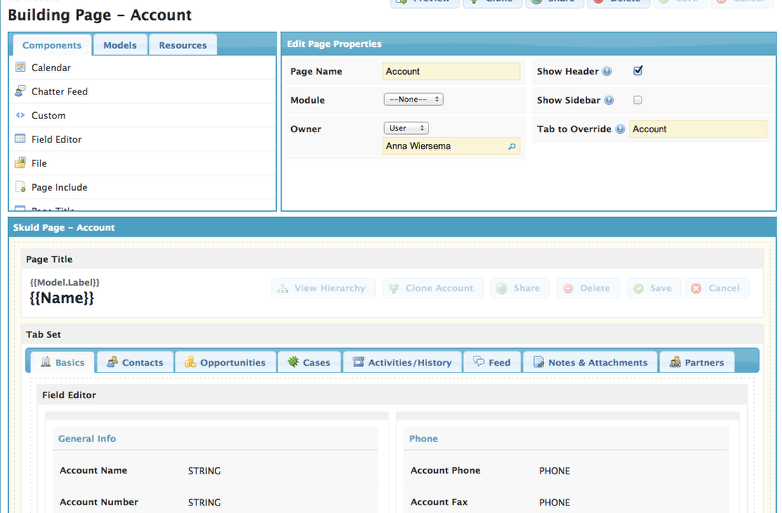Image resolution: width=782 pixels, height=513 pixels.
Task: Switch to the Models tab
Action: pos(120,45)
